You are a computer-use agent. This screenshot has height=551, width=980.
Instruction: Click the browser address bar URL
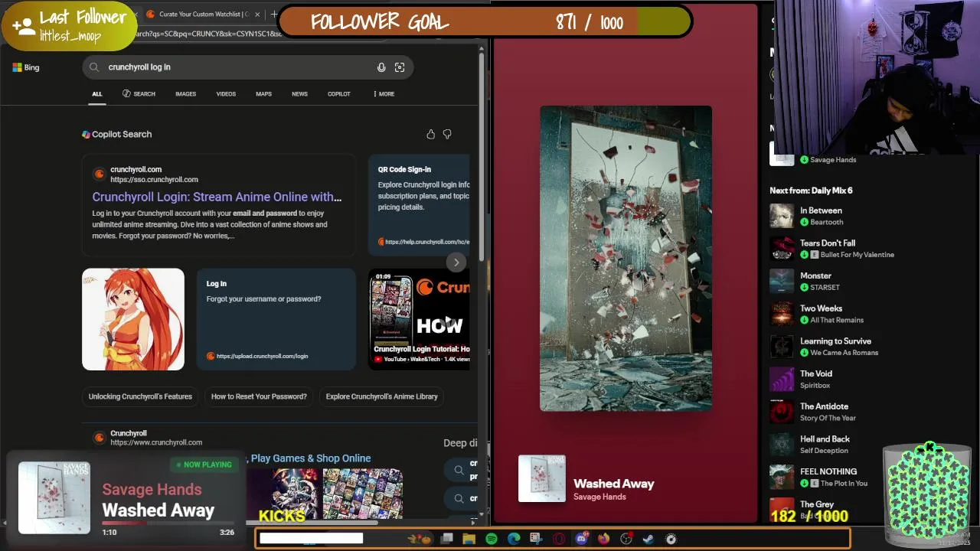point(207,34)
